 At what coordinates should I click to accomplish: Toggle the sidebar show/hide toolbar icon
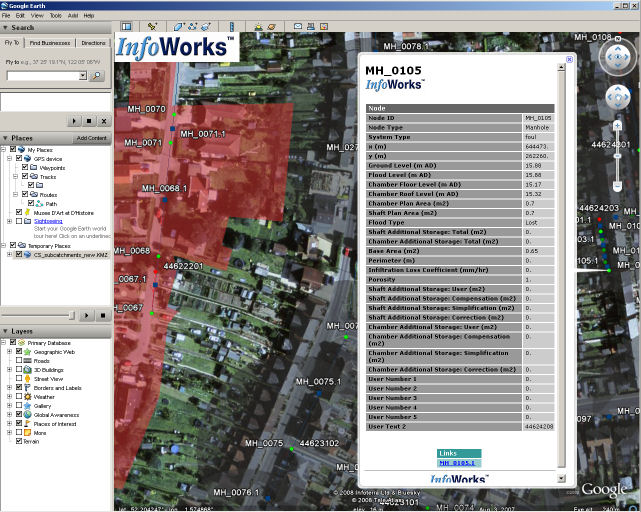click(x=126, y=27)
